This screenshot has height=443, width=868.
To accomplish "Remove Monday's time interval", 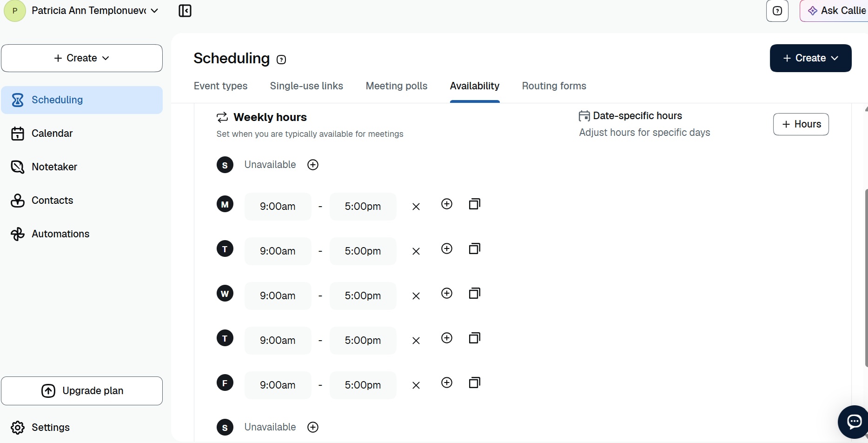I will pyautogui.click(x=416, y=207).
